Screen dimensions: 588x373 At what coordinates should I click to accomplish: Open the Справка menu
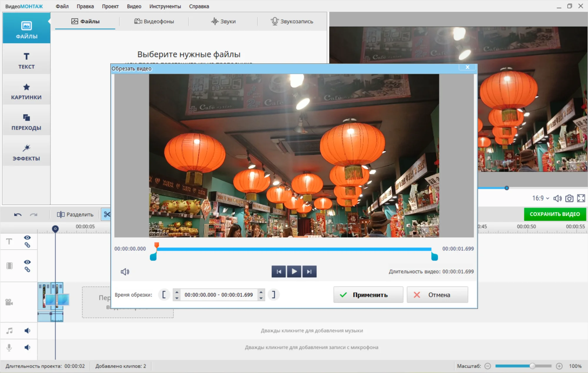[199, 6]
